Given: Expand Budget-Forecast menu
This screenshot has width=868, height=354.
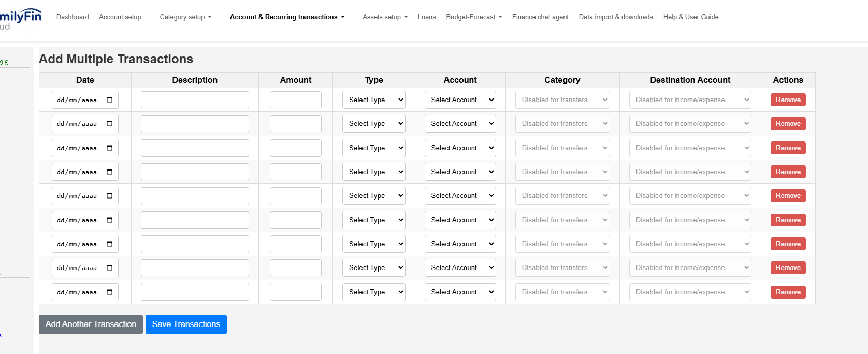Looking at the screenshot, I should pos(474,17).
